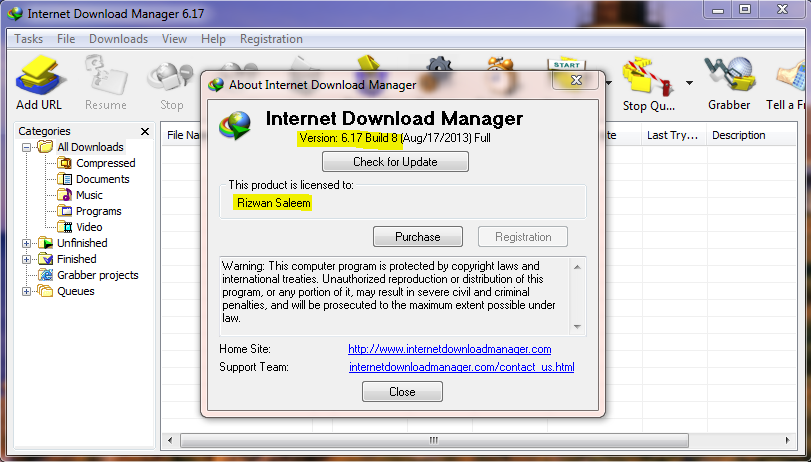Maximize the Internet Download Manager window
Viewport: 811px width, 462px height.
pos(745,9)
